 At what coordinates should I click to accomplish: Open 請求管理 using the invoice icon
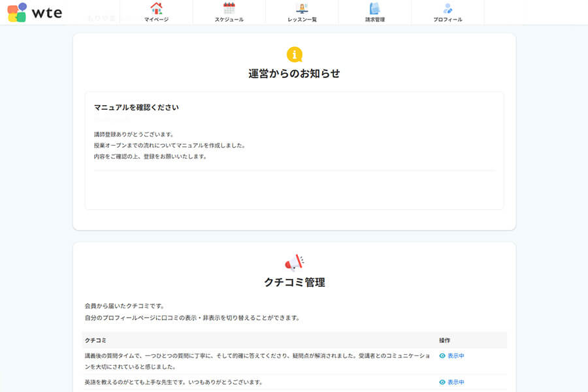coord(374,8)
